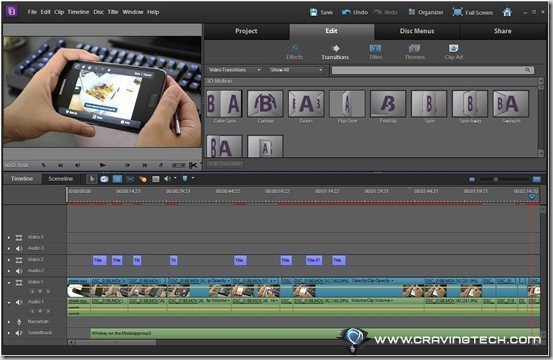This screenshot has width=553, height=360.
Task: Click the Save button
Action: tap(321, 12)
